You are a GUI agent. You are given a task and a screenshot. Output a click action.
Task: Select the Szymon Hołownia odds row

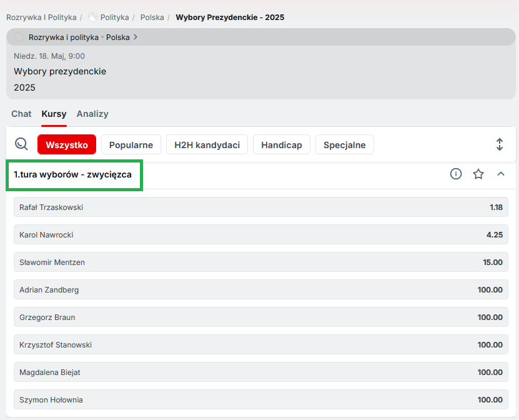(261, 399)
